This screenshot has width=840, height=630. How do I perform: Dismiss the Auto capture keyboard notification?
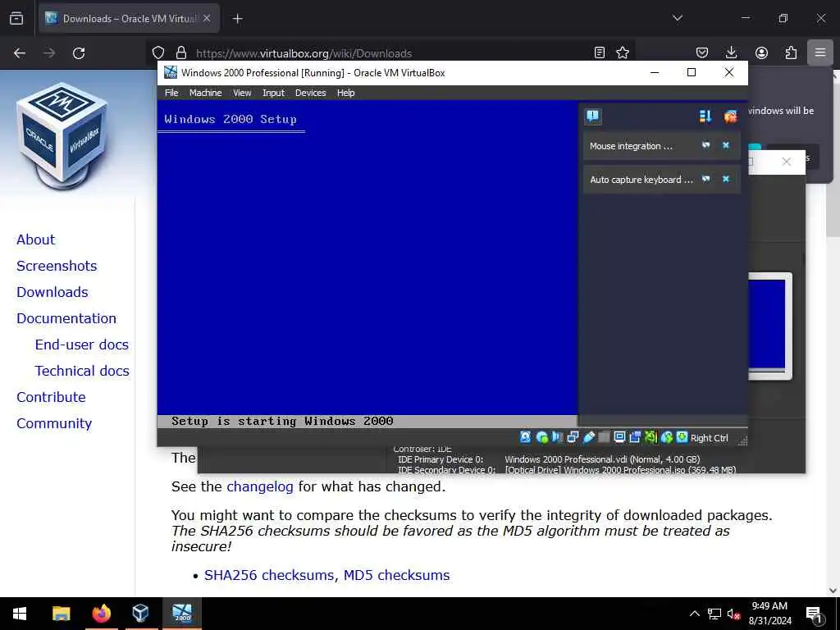pyautogui.click(x=726, y=179)
